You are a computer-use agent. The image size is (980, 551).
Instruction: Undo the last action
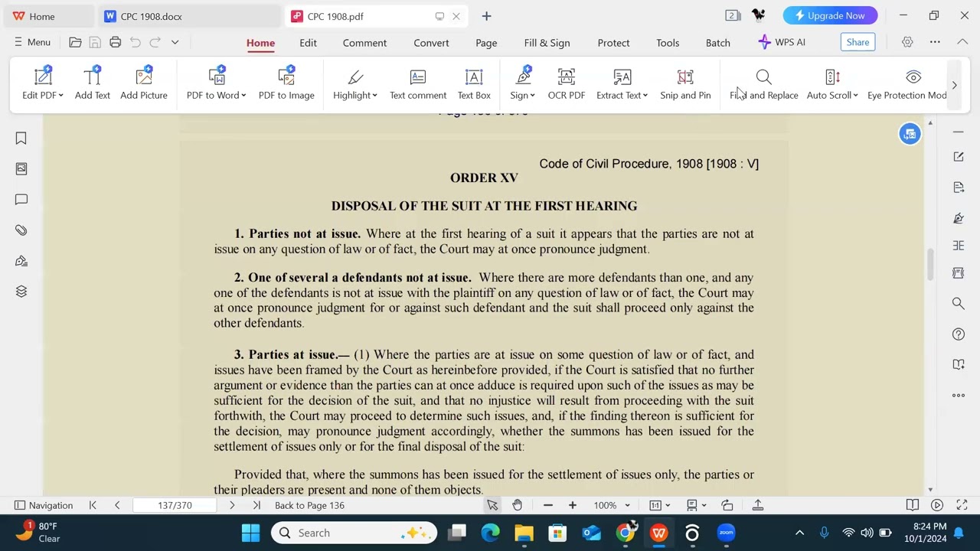coord(136,42)
